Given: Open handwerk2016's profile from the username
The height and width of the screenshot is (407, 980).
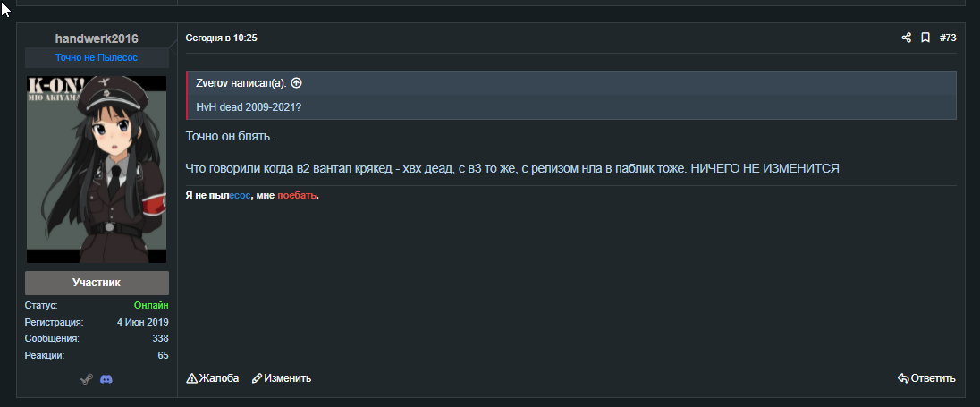Looking at the screenshot, I should (97, 38).
